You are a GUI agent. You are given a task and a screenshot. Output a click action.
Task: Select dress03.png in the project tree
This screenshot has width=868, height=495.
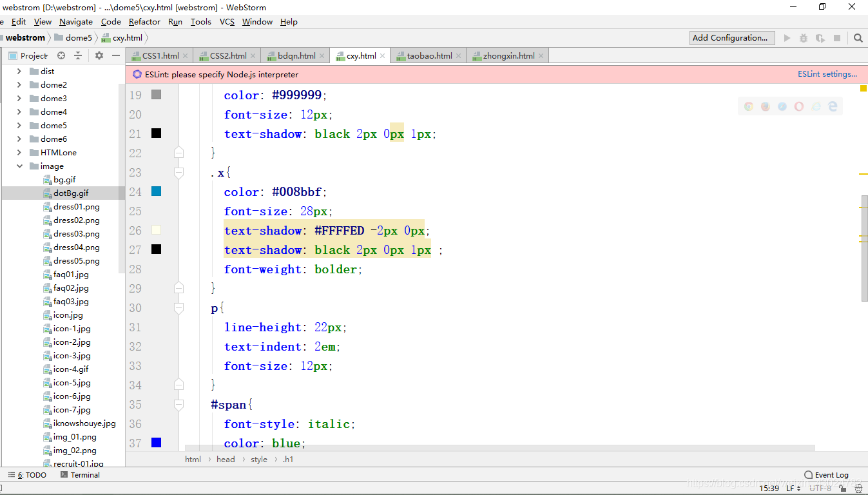pyautogui.click(x=77, y=234)
